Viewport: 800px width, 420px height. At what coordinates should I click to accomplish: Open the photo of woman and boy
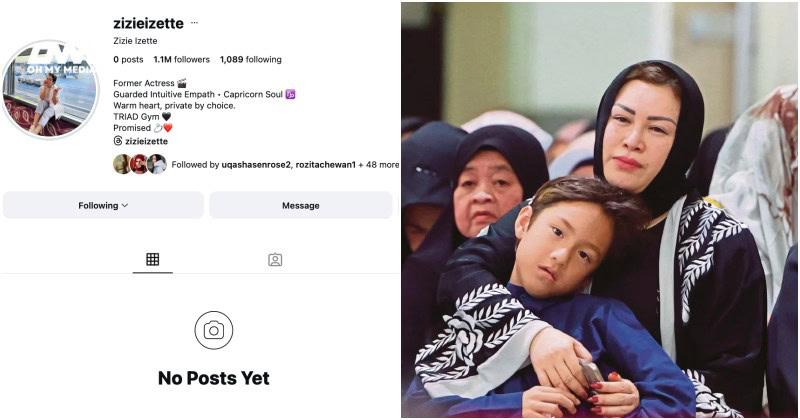pos(599,210)
